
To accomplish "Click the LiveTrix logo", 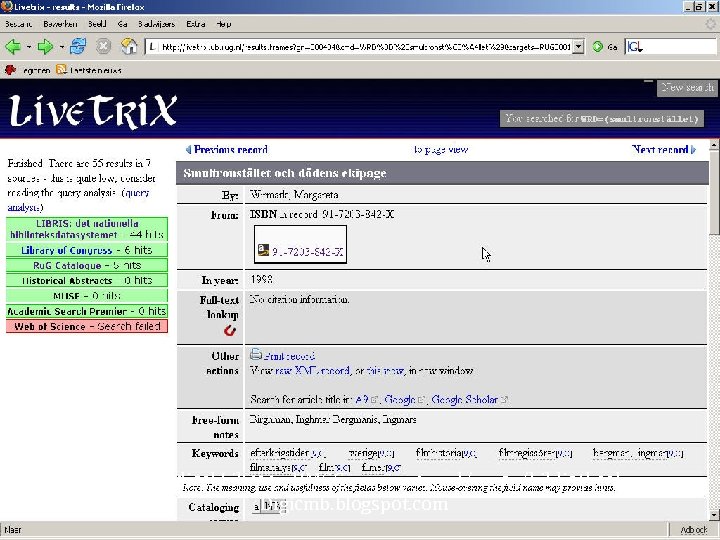I will click(x=93, y=111).
